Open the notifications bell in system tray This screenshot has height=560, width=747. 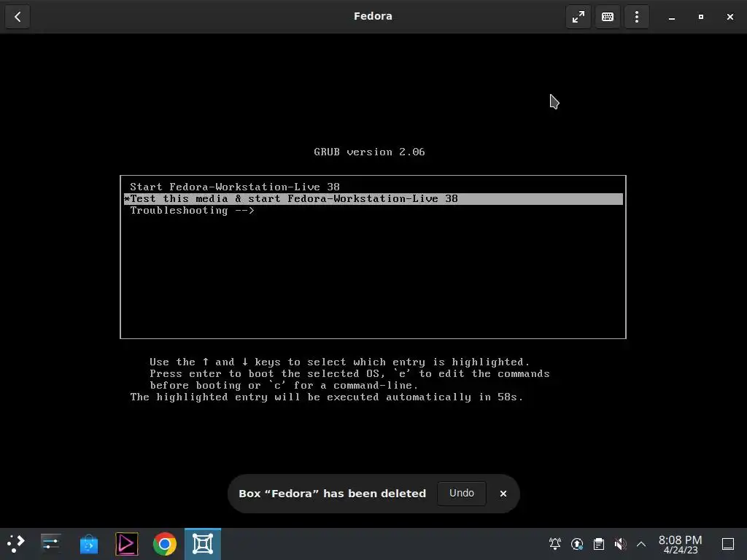[555, 544]
